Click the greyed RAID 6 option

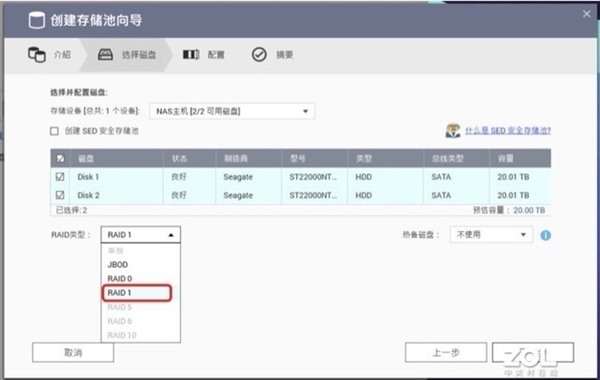pyautogui.click(x=120, y=321)
